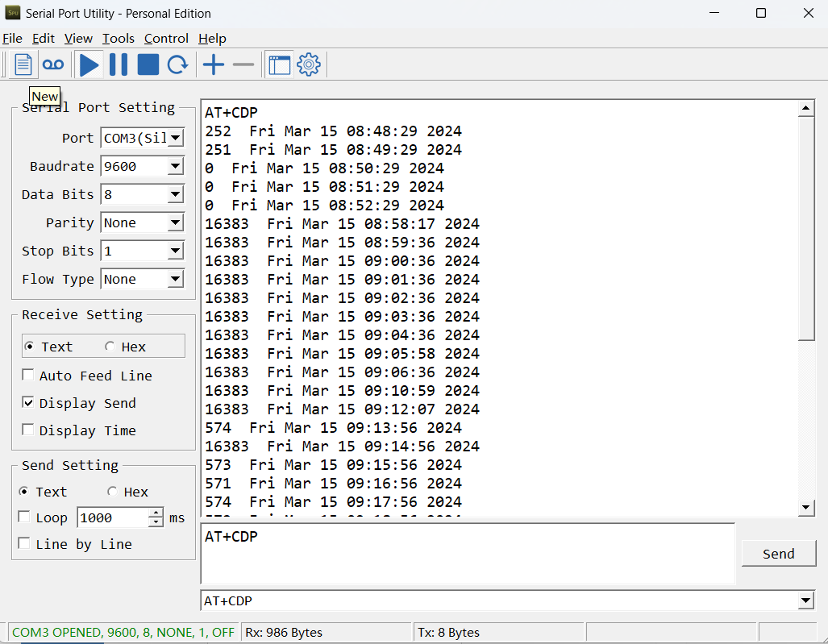Image resolution: width=828 pixels, height=644 pixels.
Task: Click the first AT+CDP line in receive log
Action: click(x=231, y=112)
